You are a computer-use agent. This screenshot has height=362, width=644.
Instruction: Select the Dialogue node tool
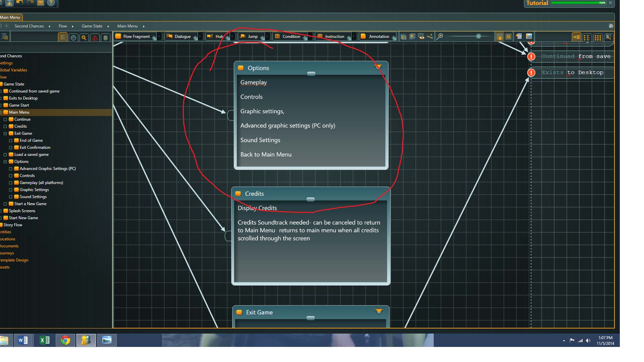[x=182, y=36]
